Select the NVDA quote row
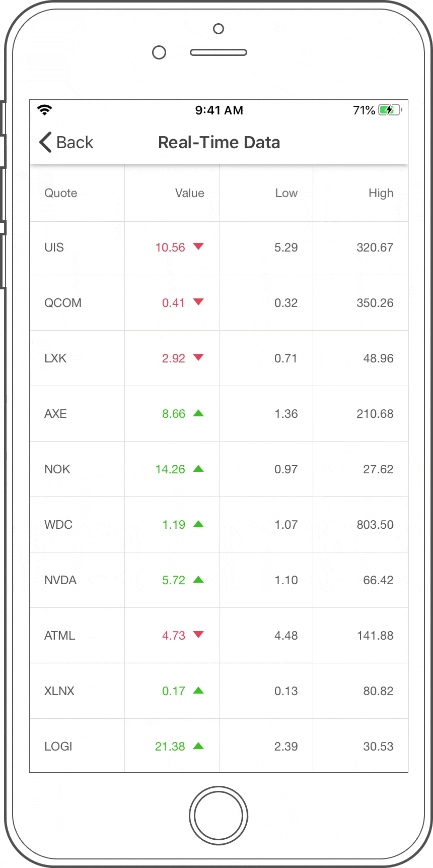Viewport: 433px width, 868px height. pyautogui.click(x=60, y=580)
